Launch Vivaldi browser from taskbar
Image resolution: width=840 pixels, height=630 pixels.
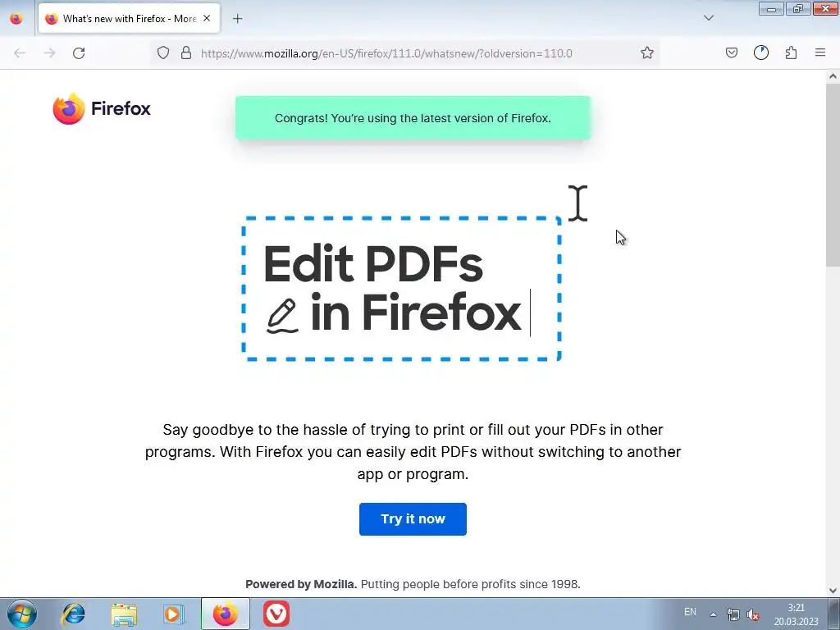tap(276, 614)
